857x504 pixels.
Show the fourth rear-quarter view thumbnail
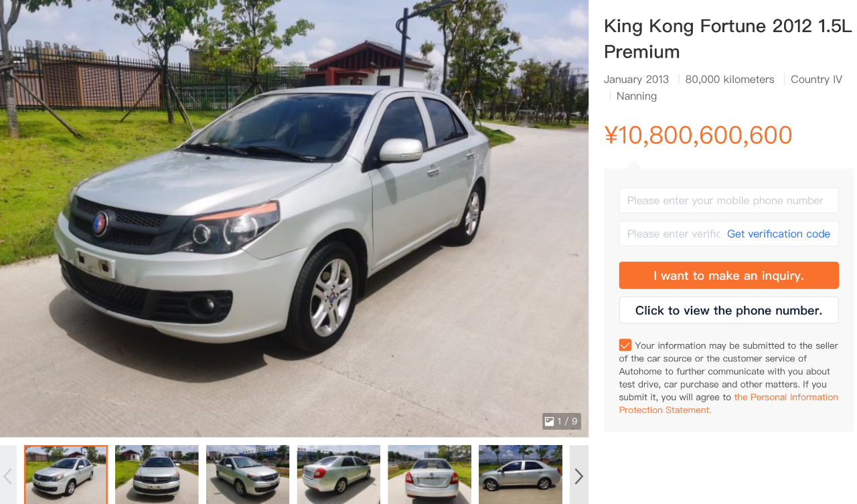click(339, 475)
